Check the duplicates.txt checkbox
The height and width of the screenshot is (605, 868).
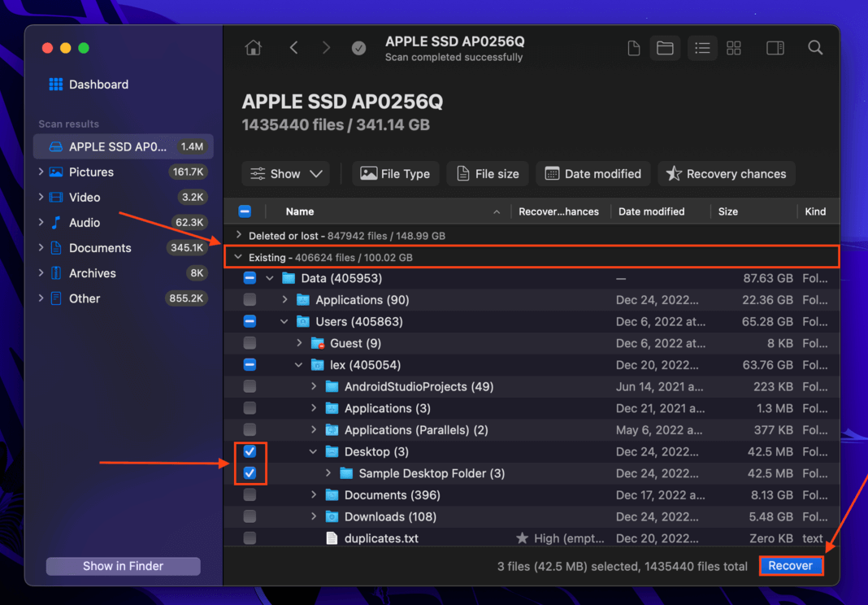coord(250,538)
